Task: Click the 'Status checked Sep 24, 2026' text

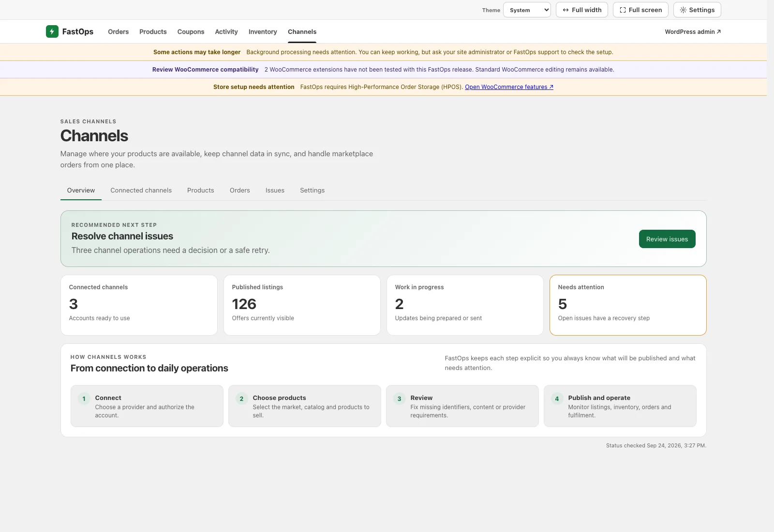Action: 656,445
